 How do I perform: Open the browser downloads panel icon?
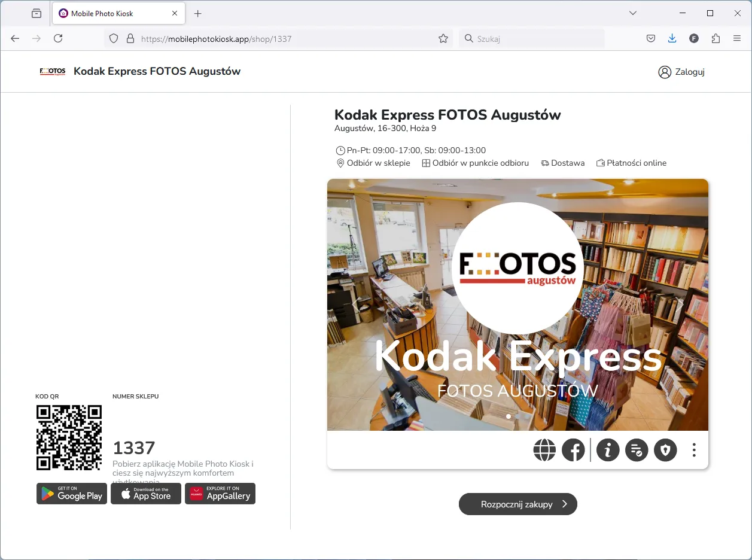click(672, 38)
